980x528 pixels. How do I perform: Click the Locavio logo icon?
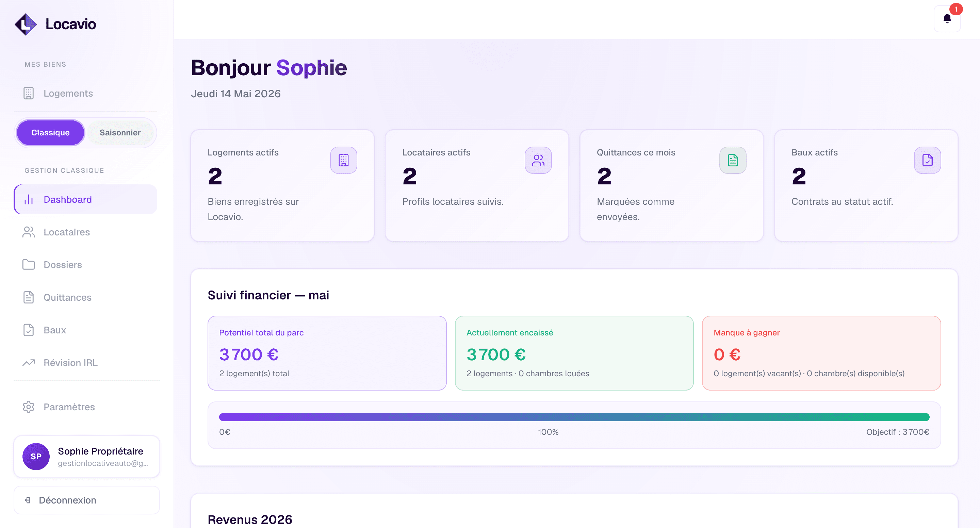point(26,24)
